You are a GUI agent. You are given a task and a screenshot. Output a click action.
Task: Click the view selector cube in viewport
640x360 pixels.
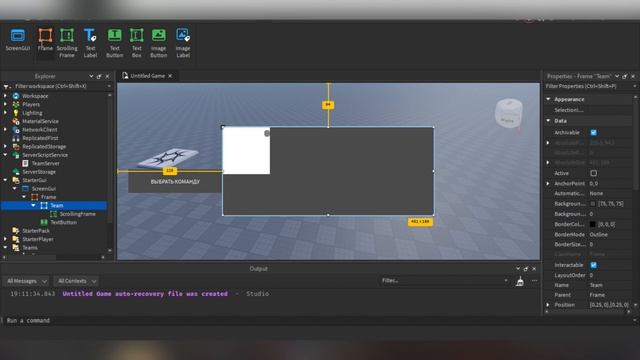click(509, 113)
